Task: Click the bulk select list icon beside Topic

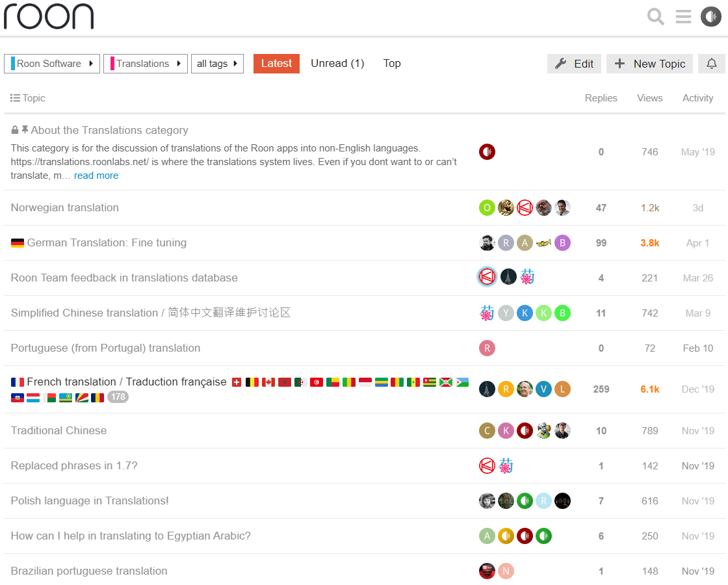Action: point(16,98)
